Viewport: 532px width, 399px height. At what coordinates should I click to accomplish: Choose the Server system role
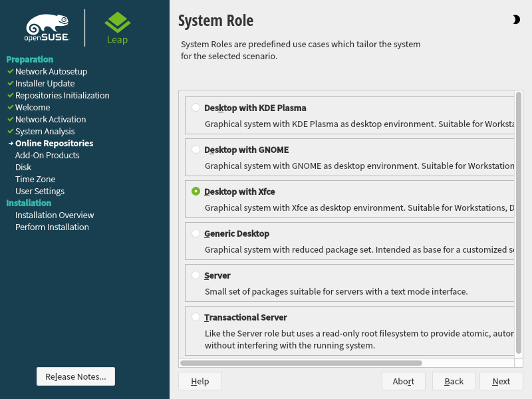pyautogui.click(x=196, y=275)
